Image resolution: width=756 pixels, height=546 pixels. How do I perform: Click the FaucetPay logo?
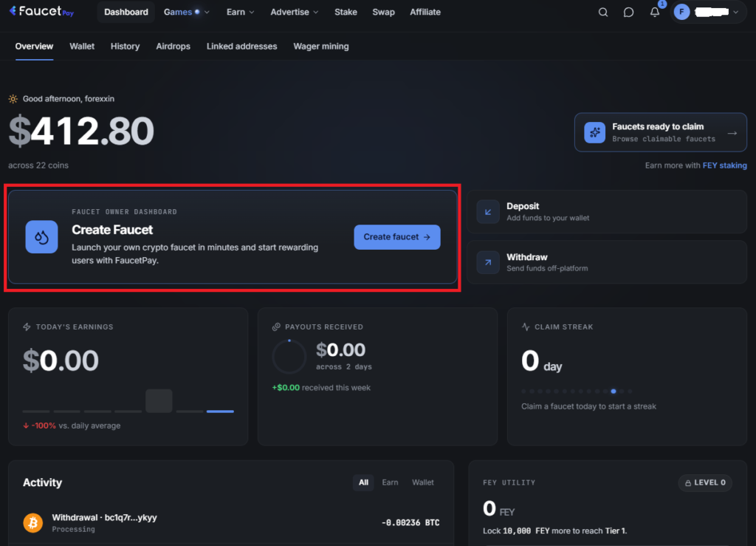(41, 12)
